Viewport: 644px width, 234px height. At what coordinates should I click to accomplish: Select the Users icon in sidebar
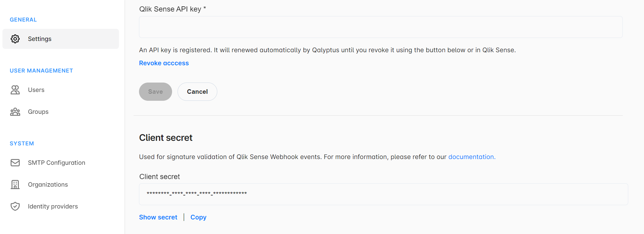point(15,90)
